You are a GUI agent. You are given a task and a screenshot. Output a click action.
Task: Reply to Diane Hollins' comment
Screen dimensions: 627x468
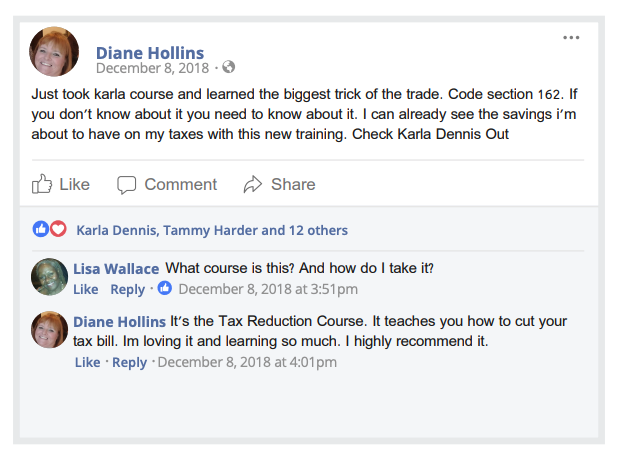(x=129, y=362)
